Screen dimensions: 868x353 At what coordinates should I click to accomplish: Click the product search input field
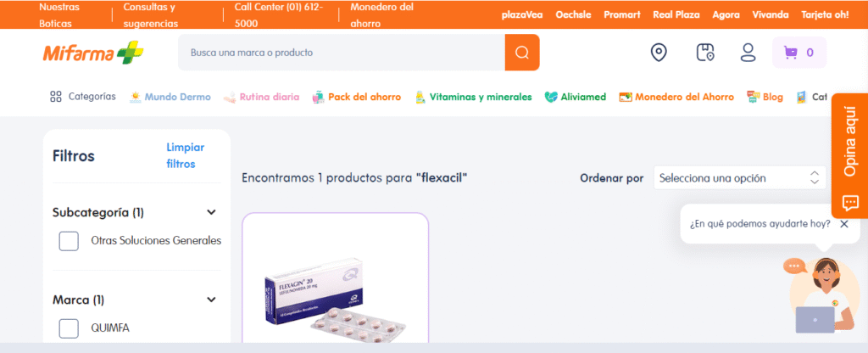point(341,53)
